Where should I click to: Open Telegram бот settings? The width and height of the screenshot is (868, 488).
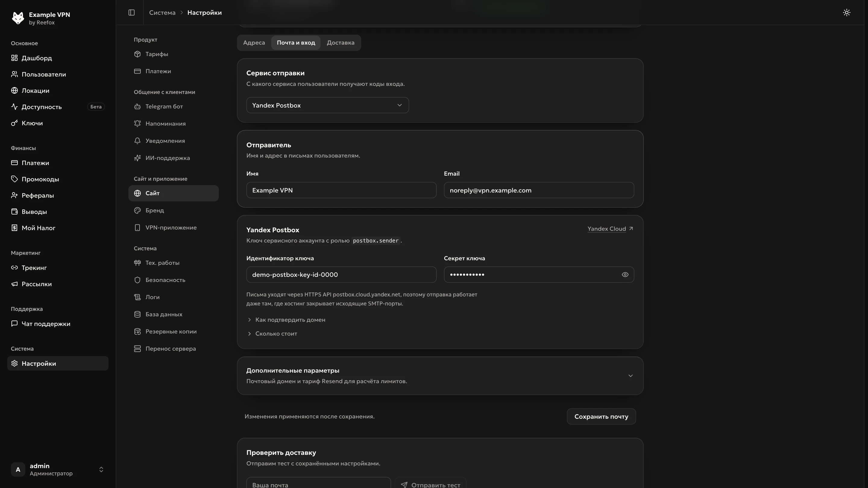[x=173, y=106]
